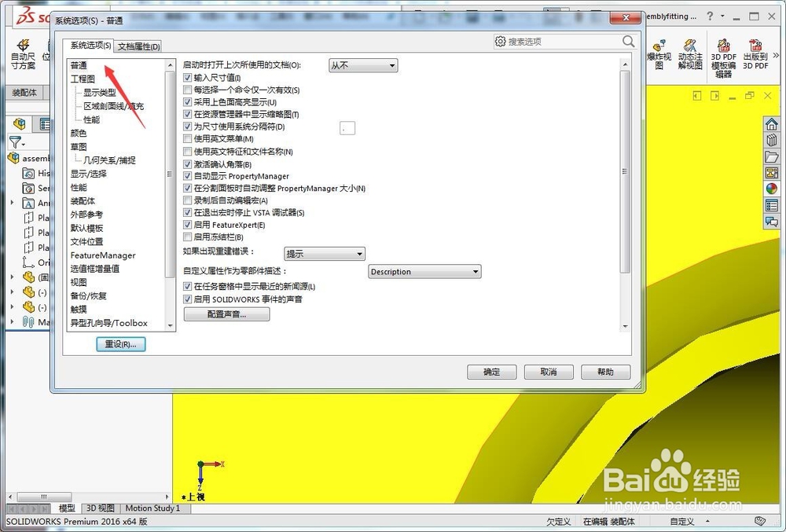Open the Description custom property dropdown

pos(424,272)
